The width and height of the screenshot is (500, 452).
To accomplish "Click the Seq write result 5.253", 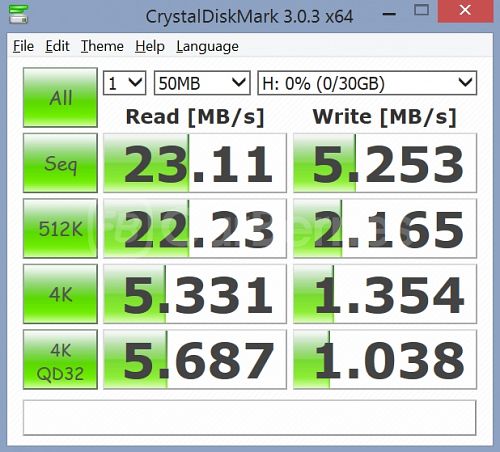I will [385, 163].
